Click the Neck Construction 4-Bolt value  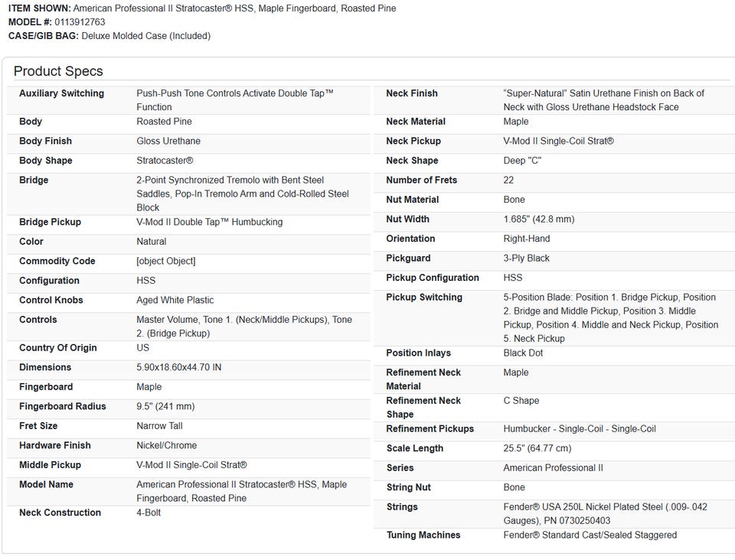149,513
